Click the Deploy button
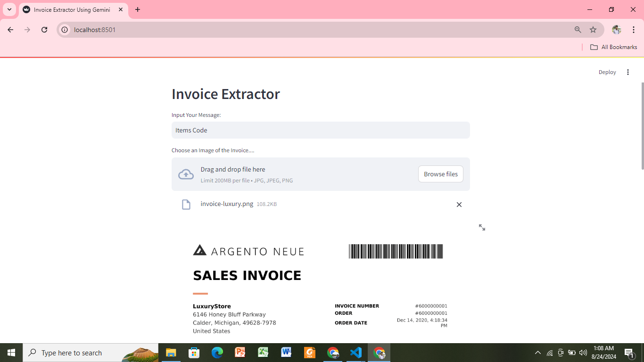 pyautogui.click(x=607, y=72)
